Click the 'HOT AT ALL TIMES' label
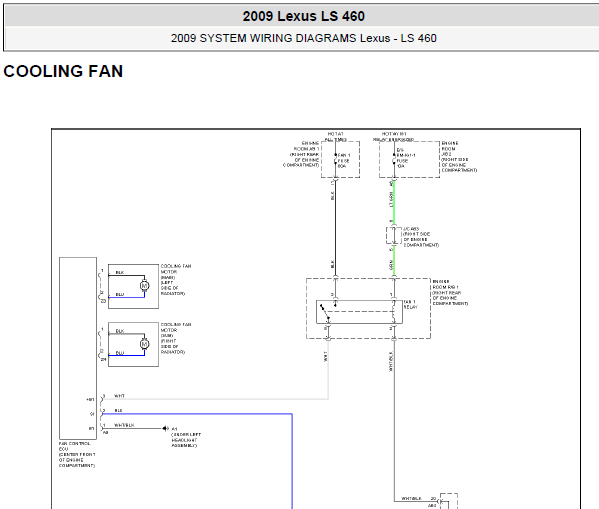The image size is (599, 509). click(x=335, y=137)
